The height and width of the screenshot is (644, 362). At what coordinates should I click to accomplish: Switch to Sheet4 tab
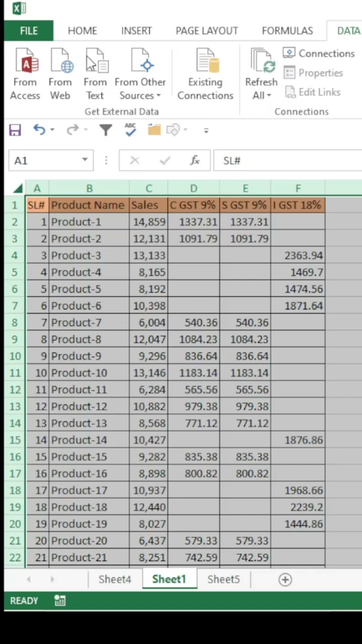point(115,580)
